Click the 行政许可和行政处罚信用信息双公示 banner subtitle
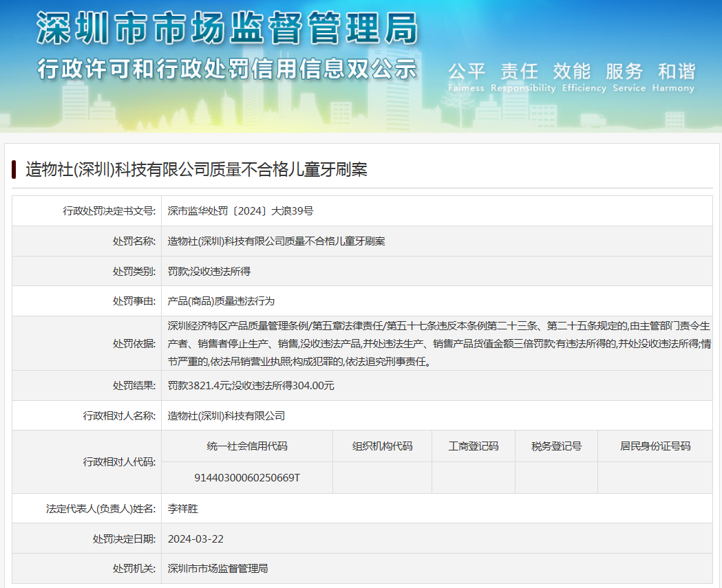The image size is (722, 588). (227, 69)
